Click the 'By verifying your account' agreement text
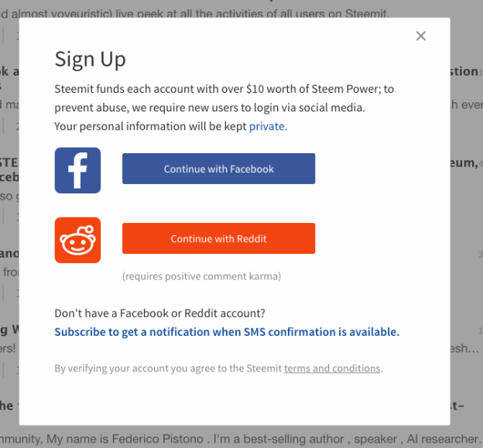 (x=218, y=368)
